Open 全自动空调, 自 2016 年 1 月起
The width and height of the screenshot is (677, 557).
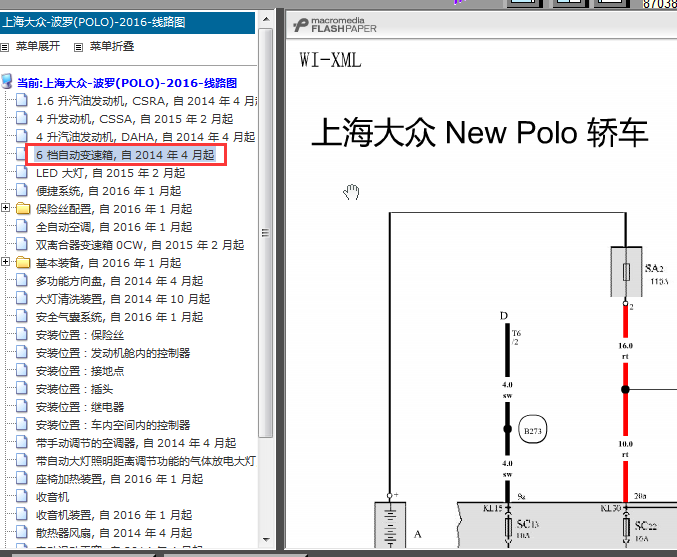(x=114, y=227)
